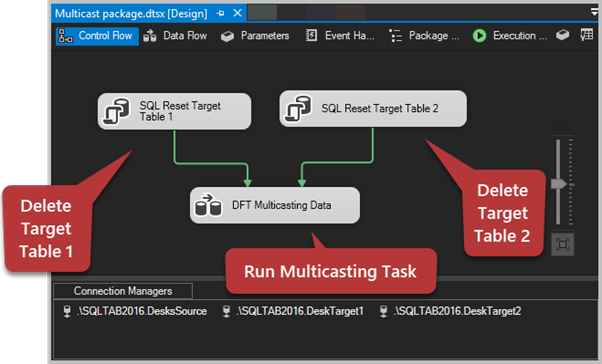Click the Data Flow tab icon
The image size is (602, 364).
150,36
